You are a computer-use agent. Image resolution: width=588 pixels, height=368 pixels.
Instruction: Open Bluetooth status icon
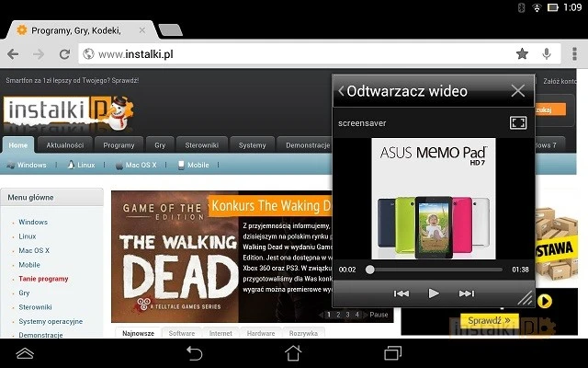(x=521, y=7)
